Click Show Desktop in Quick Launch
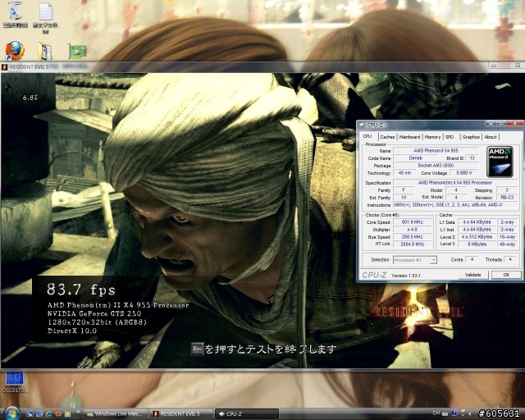 tap(30, 414)
